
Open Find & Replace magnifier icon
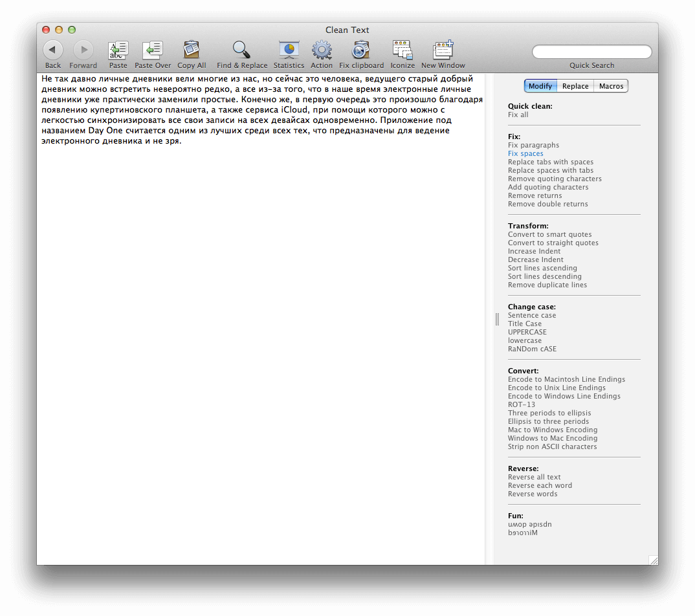241,50
